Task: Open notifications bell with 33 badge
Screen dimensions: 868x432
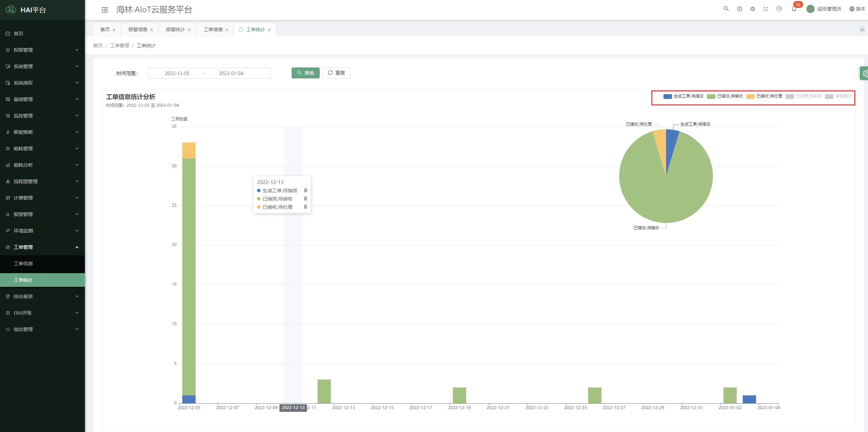Action: (x=794, y=9)
